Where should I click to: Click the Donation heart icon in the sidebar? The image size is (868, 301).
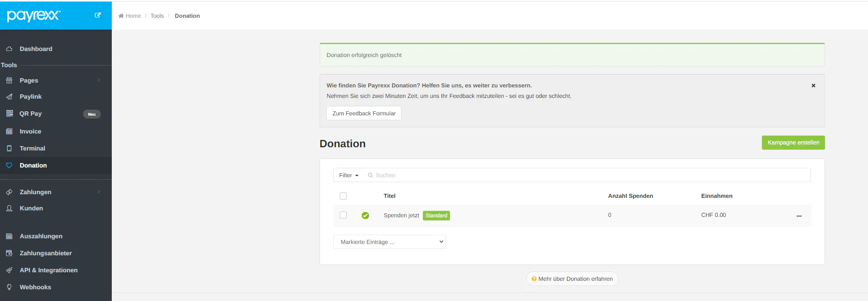[9, 165]
